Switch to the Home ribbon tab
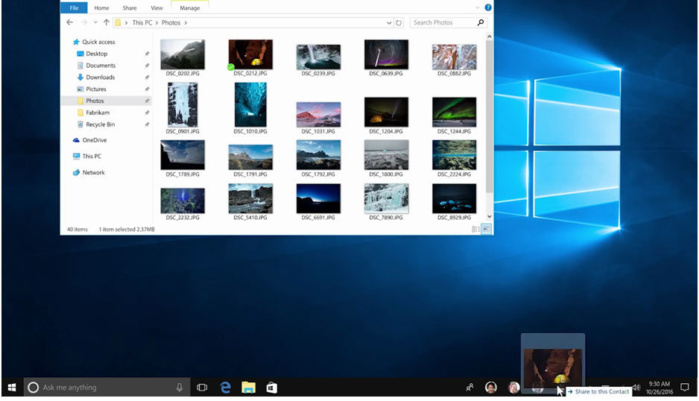 pyautogui.click(x=102, y=8)
